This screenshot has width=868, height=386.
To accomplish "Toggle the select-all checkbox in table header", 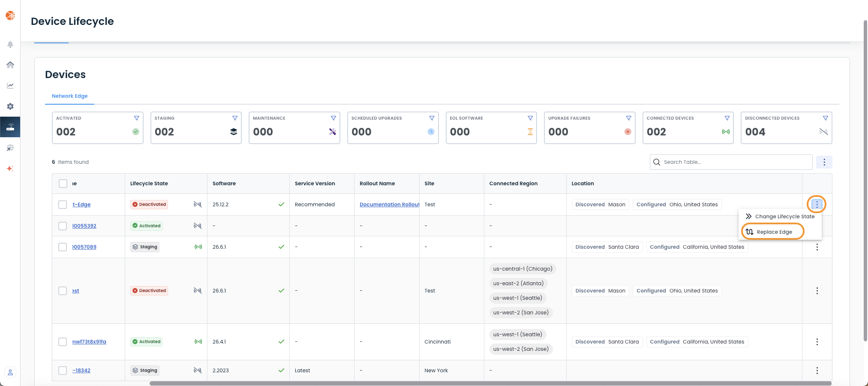I will (x=63, y=184).
